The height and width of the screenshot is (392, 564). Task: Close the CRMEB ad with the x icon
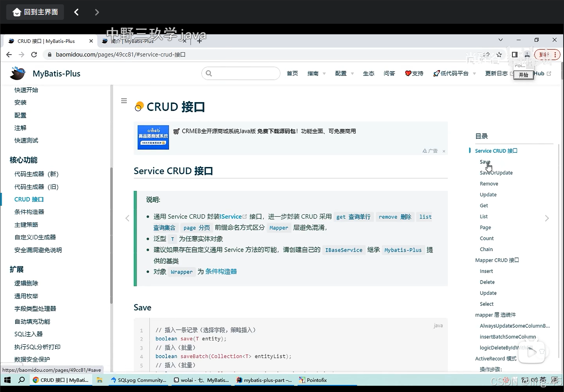[x=444, y=151]
